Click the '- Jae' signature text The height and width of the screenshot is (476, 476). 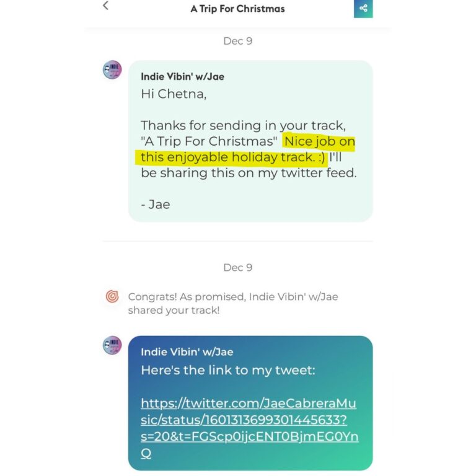tap(156, 205)
